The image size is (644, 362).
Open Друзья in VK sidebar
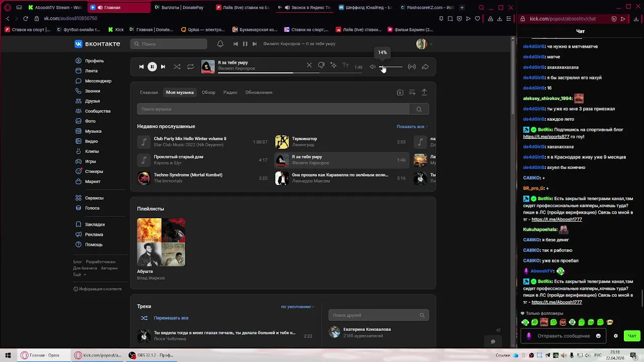(93, 101)
